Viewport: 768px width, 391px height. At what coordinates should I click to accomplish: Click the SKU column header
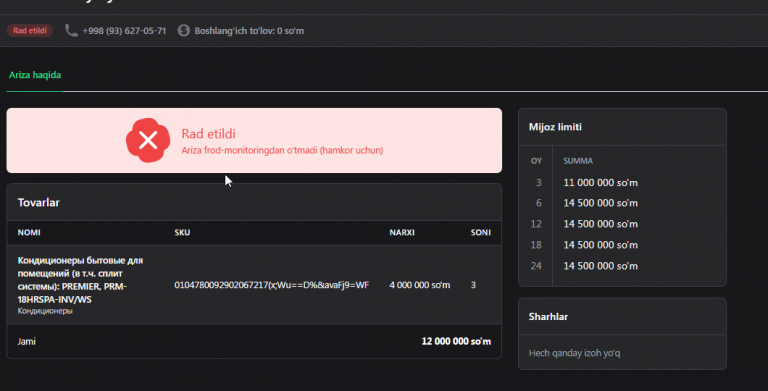pyautogui.click(x=182, y=232)
